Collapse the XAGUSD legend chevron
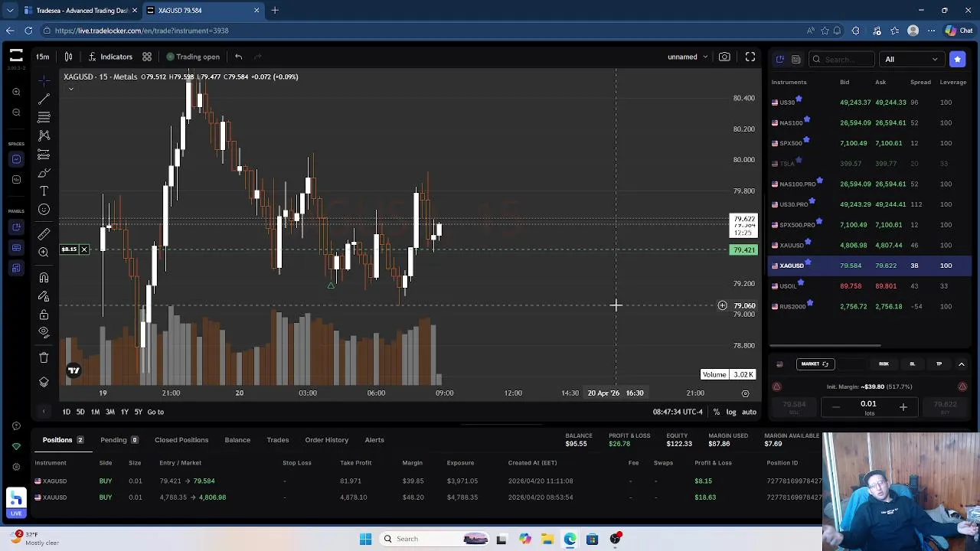Image resolution: width=980 pixels, height=551 pixels. (71, 89)
